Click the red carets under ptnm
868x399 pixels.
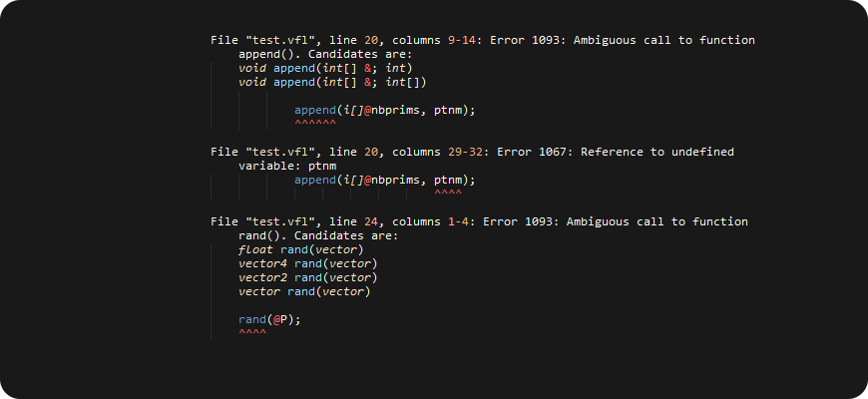(448, 194)
